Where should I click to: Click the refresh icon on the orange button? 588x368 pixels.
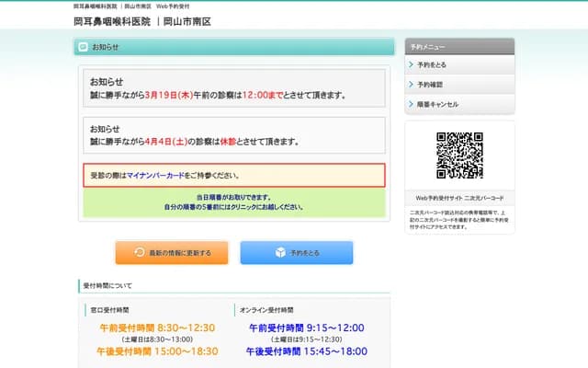click(139, 252)
